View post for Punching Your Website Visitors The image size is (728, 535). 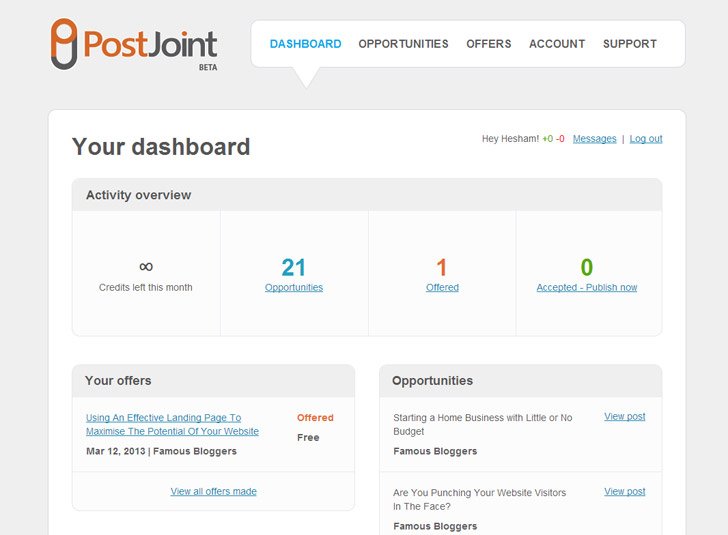pyautogui.click(x=624, y=491)
